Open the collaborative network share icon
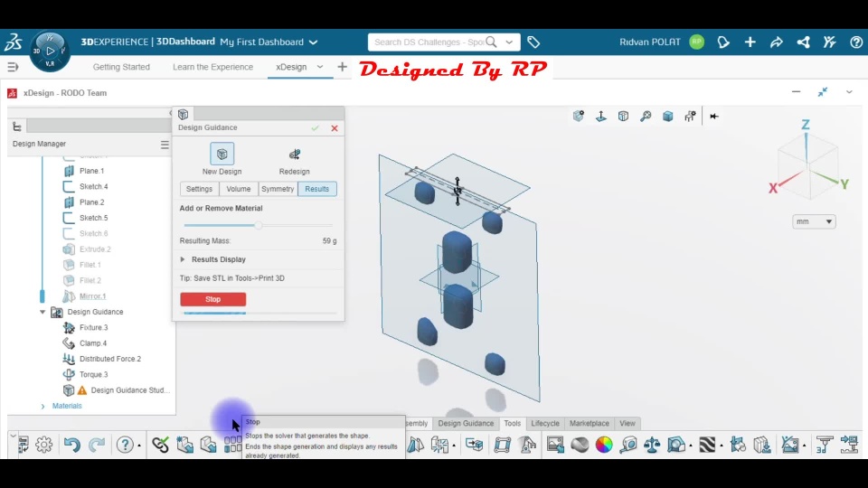 click(803, 42)
